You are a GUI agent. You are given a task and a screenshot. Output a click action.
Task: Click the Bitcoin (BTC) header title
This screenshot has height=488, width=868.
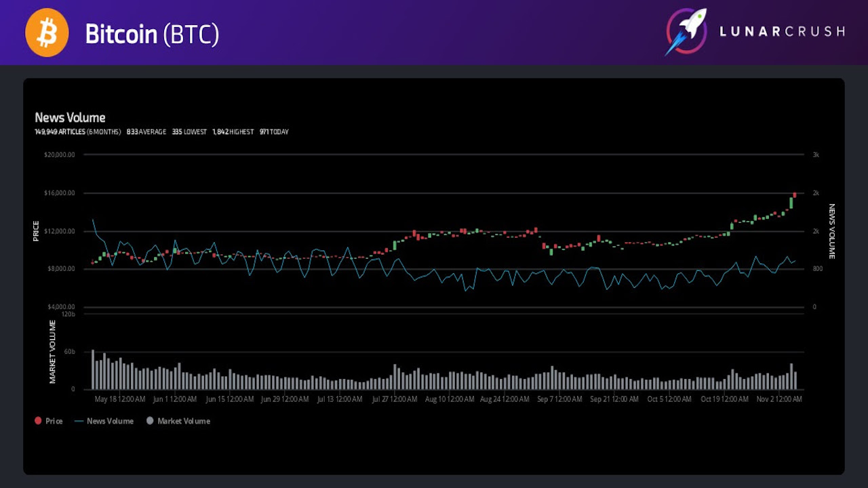152,34
